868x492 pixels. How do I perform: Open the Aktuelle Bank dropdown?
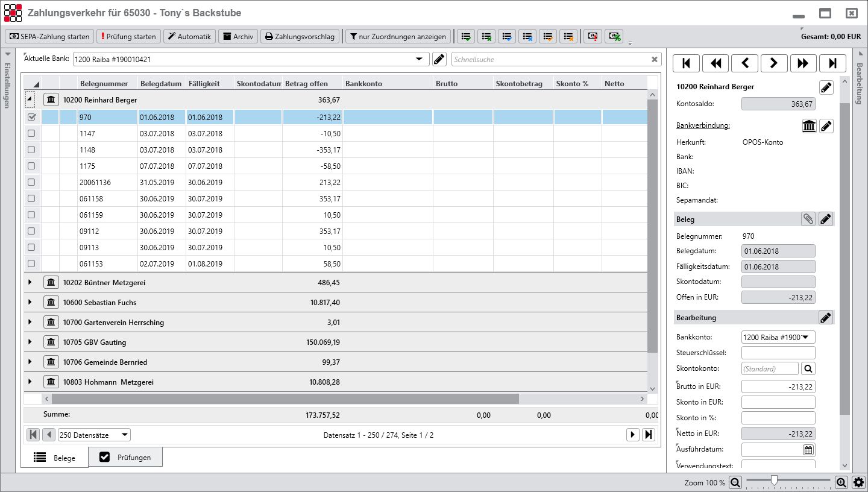point(420,59)
